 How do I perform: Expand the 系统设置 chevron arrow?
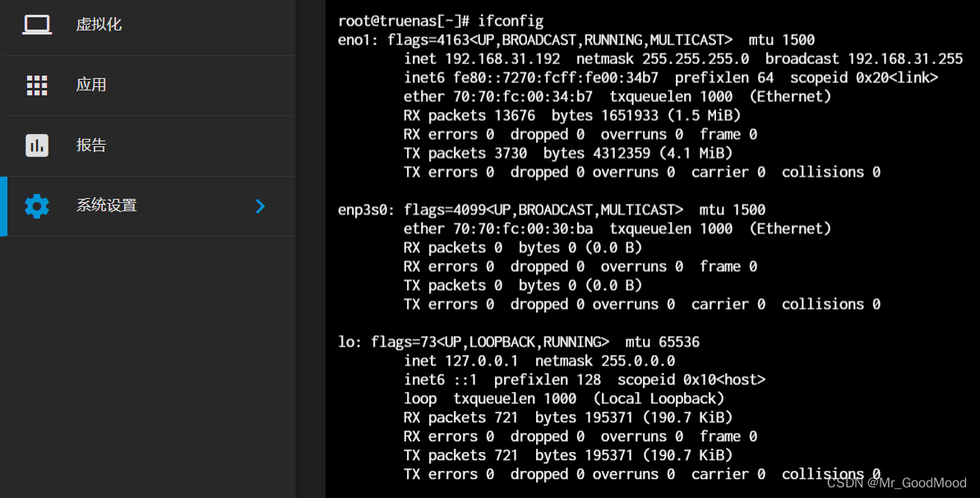click(x=260, y=206)
